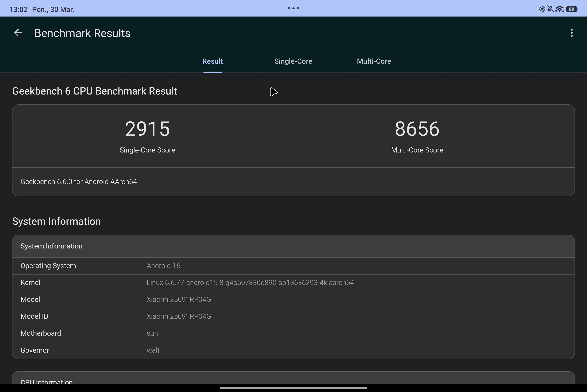
Task: Tap the back arrow icon
Action: coord(18,33)
